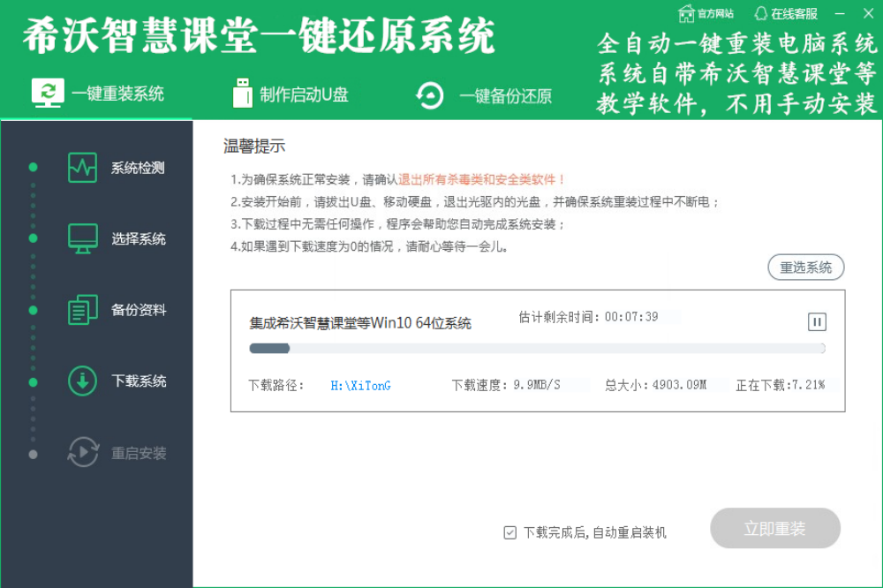Select the 选择系统 step
Viewport: 883px width, 588px height.
click(x=116, y=238)
